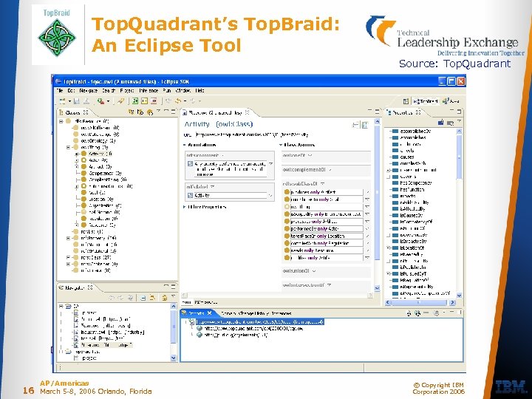Toggle Link with Editor in Navigator
The height and width of the screenshot is (399, 532).
coord(152,298)
